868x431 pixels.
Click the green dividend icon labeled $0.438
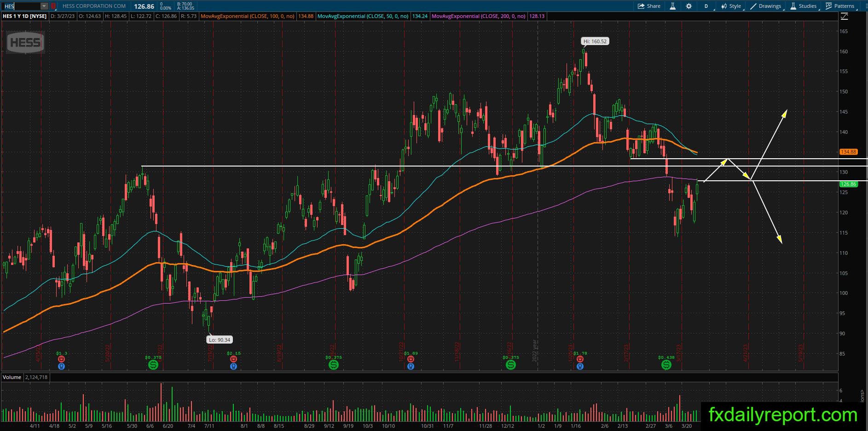pyautogui.click(x=666, y=365)
